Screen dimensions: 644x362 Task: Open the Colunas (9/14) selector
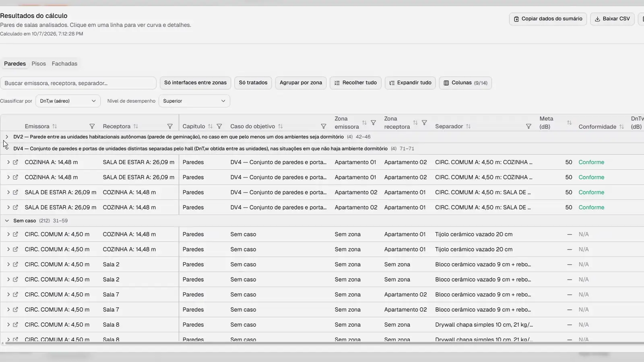coord(465,83)
